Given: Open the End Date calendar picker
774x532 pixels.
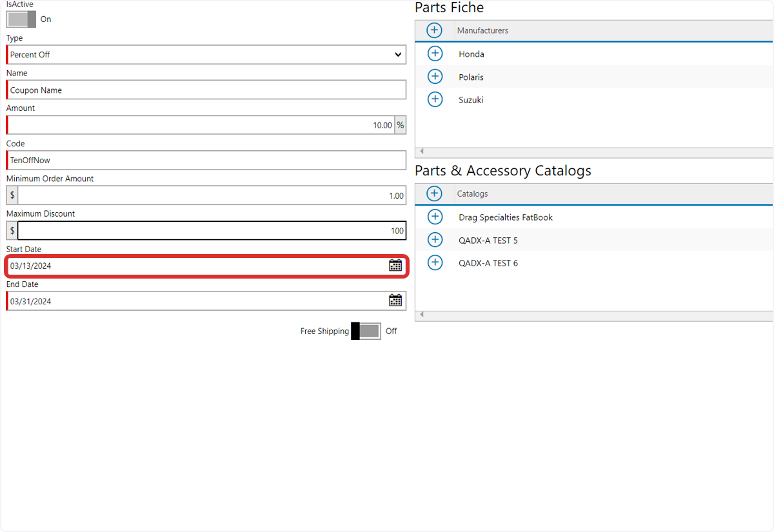Looking at the screenshot, I should pyautogui.click(x=395, y=300).
